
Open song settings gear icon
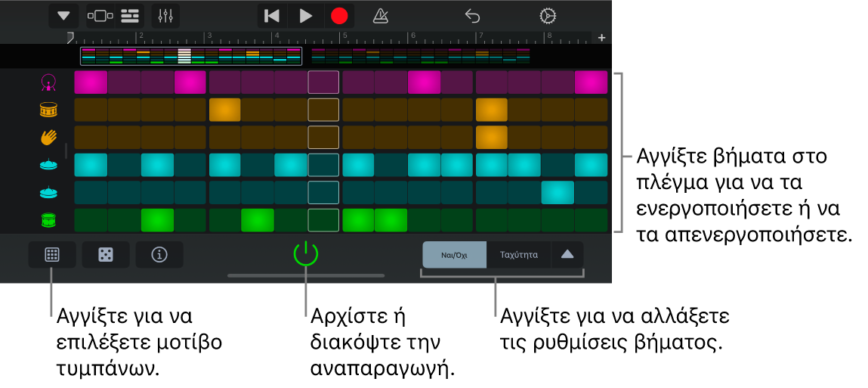click(547, 16)
